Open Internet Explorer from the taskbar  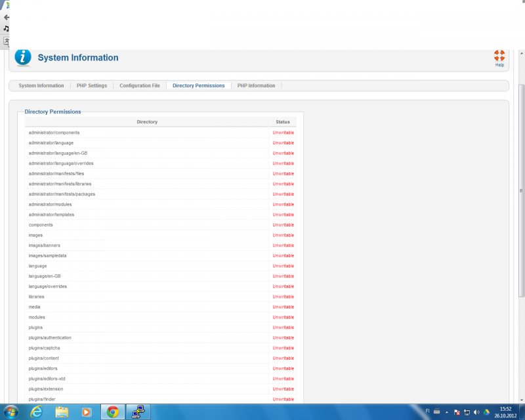(37, 411)
